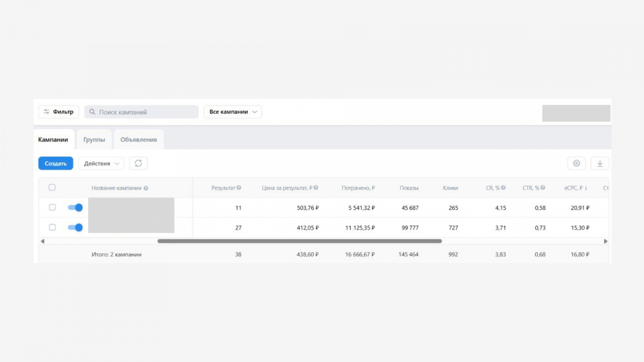
Task: Open the Объявления tab
Action: click(139, 140)
